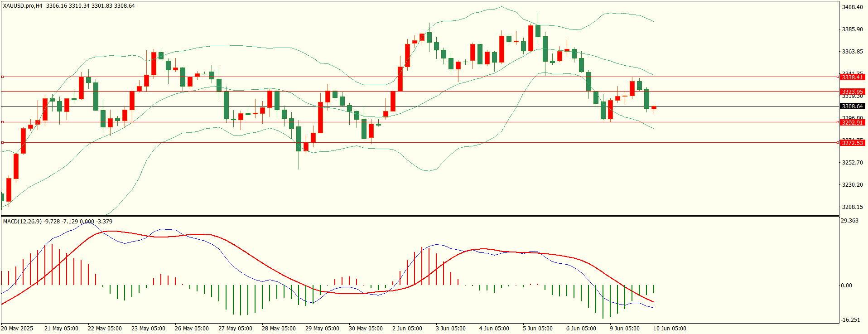Click the 21 May 05:00 time label

(61, 329)
